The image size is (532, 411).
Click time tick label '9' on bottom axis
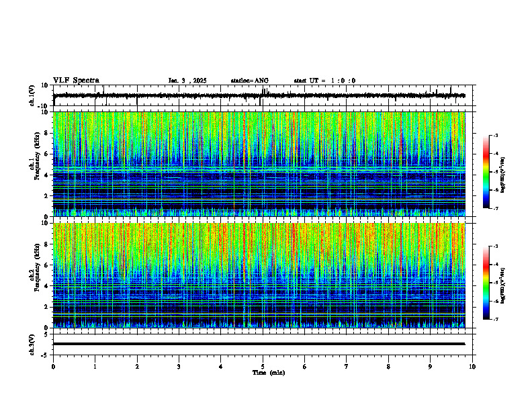[430, 367]
